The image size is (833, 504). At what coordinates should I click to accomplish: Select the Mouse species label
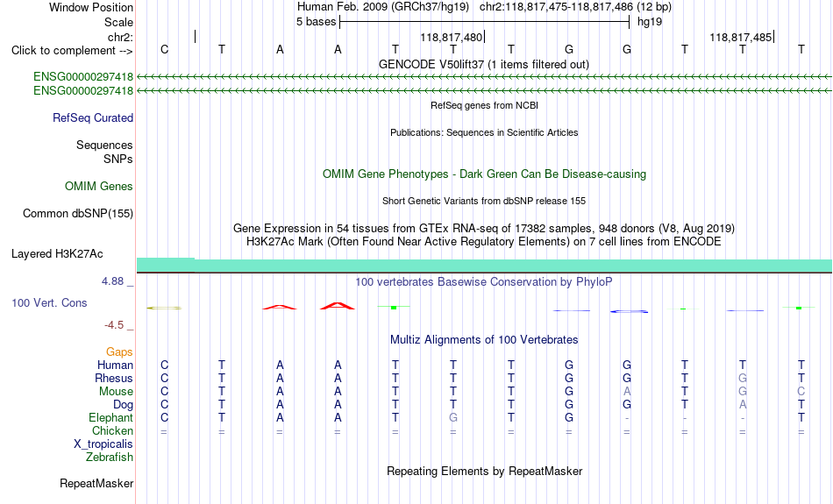click(116, 392)
